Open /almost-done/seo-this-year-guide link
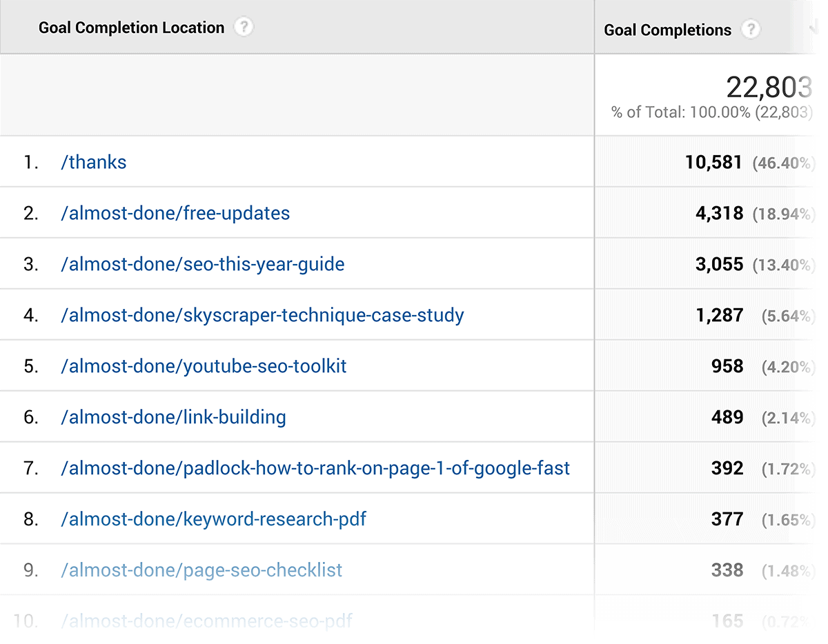The image size is (828, 644). [203, 264]
